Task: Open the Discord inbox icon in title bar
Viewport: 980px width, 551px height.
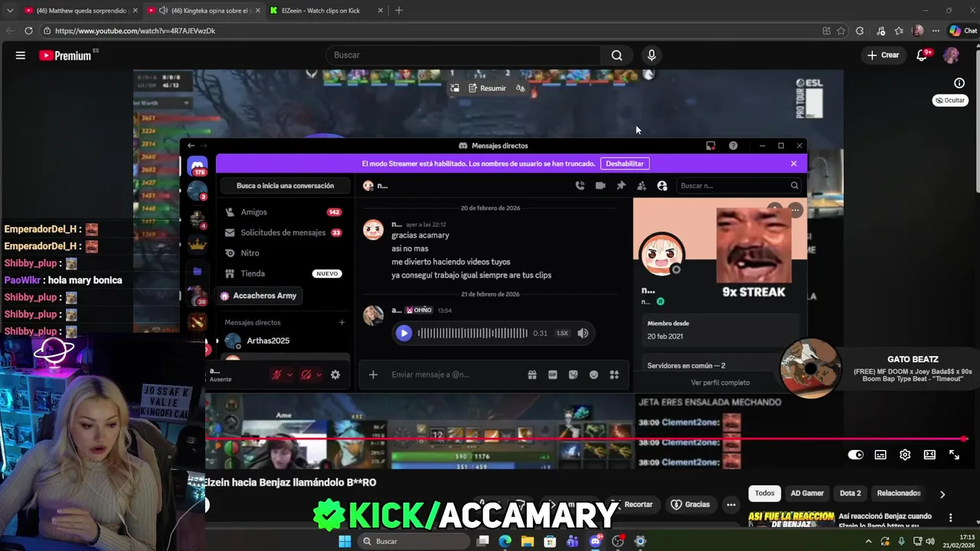Action: pos(710,145)
